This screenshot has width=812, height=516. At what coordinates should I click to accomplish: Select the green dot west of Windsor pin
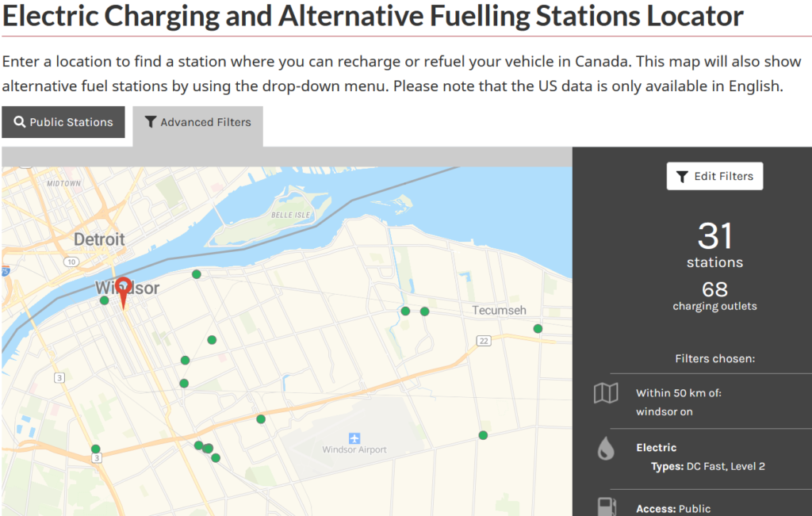104,300
